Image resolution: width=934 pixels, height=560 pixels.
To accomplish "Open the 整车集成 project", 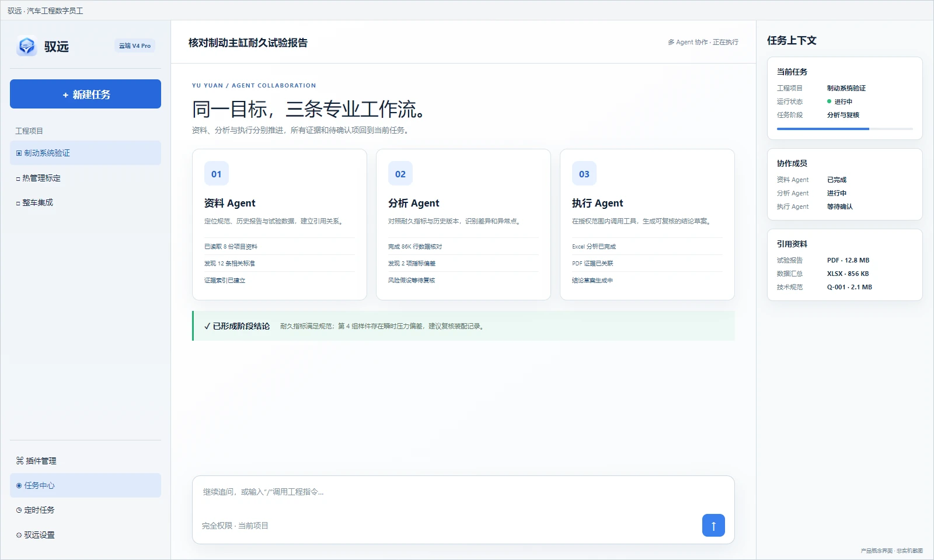I will (85, 202).
